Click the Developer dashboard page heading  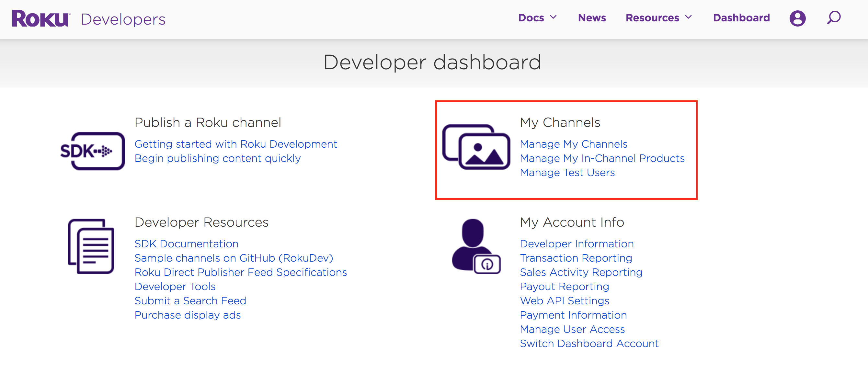pyautogui.click(x=432, y=62)
